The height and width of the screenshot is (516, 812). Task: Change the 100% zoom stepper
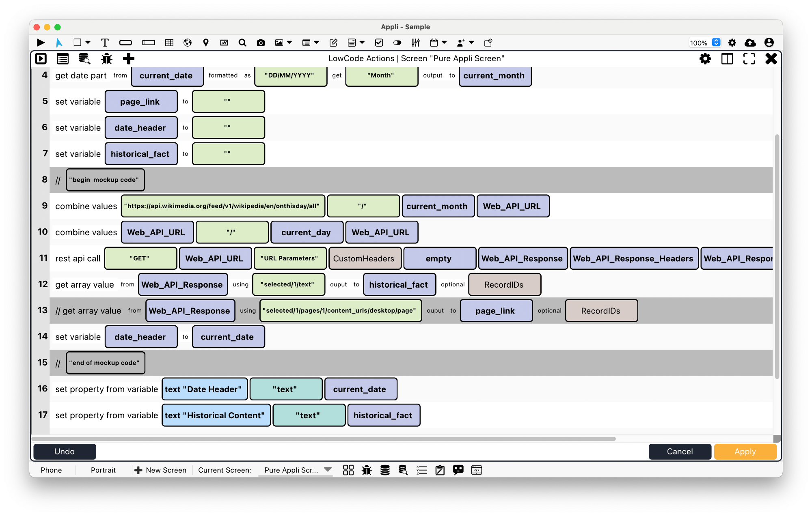717,43
